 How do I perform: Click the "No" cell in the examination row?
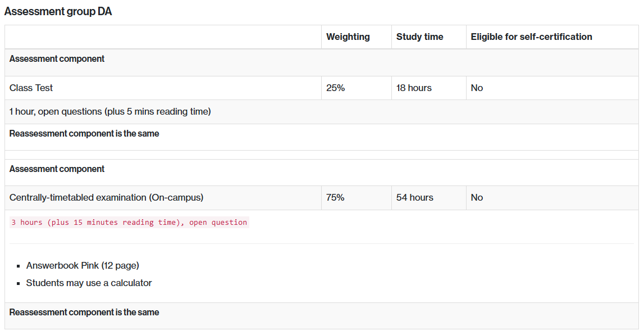pyautogui.click(x=477, y=198)
